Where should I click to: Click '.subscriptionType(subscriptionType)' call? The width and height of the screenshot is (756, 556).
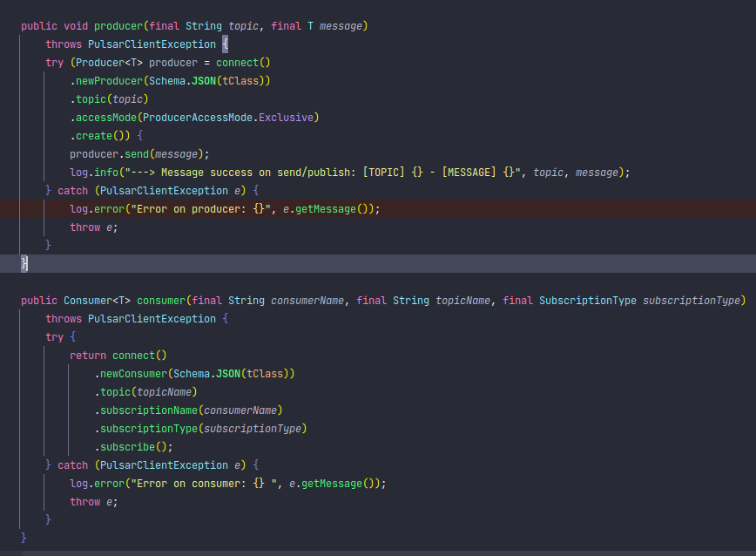click(200, 429)
